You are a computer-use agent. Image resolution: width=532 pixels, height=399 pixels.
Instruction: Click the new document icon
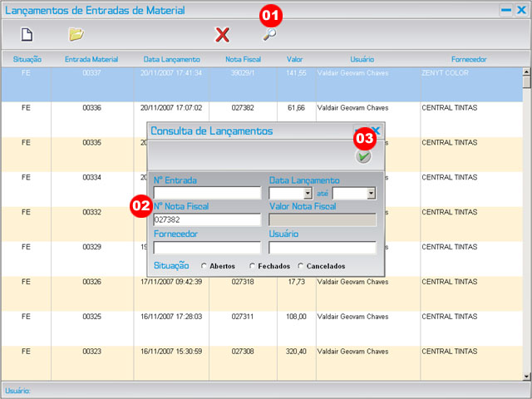pyautogui.click(x=27, y=34)
